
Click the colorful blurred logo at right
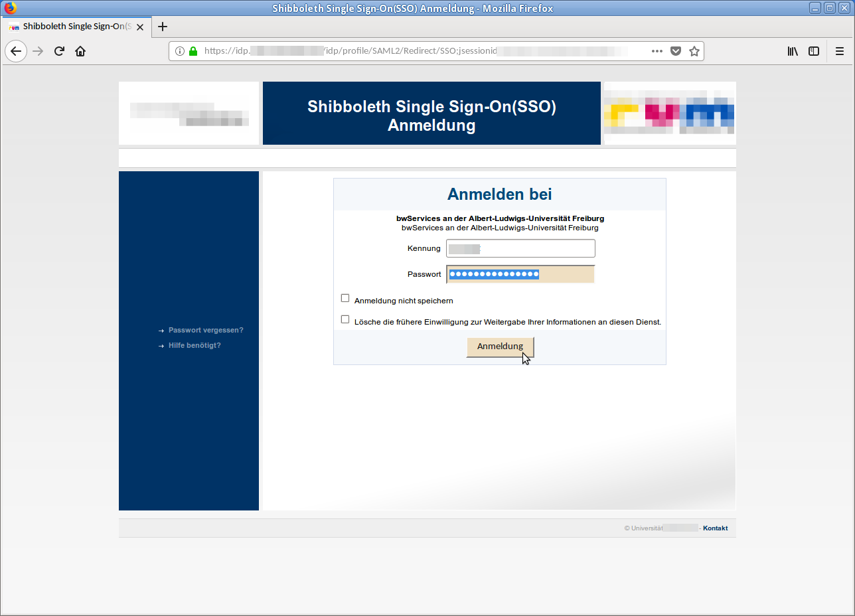pos(669,113)
